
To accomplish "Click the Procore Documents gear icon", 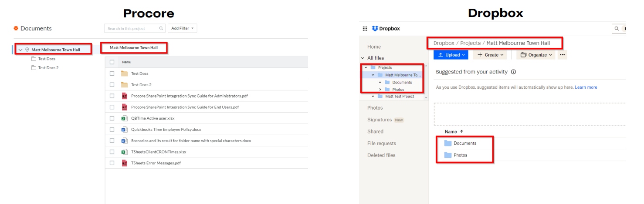I will [x=16, y=28].
